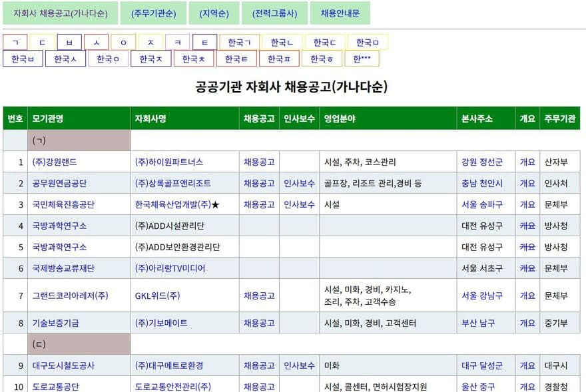Viewport: 586px width, 392px height.
Task: Open (주)상록골프앤리조트 link
Action: 172,183
